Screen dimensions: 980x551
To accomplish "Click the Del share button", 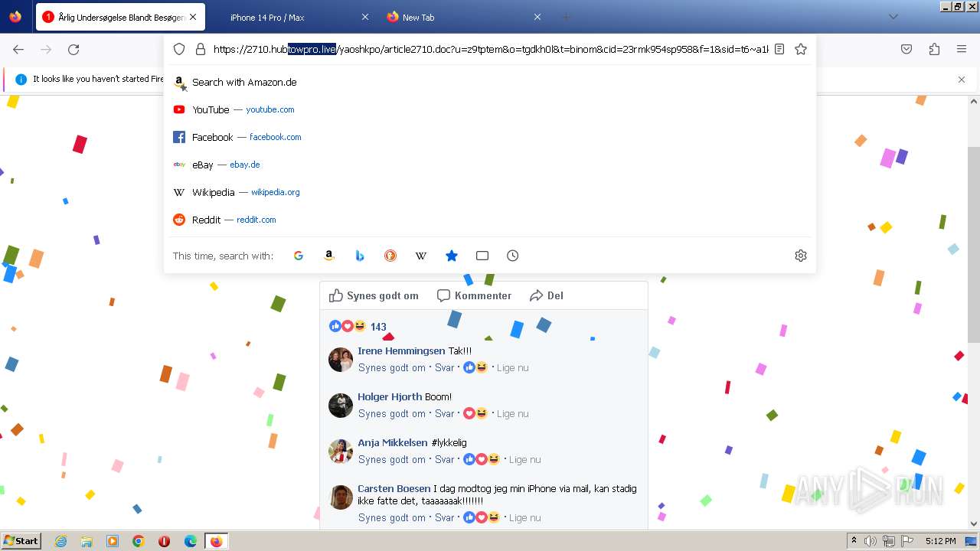I will 547,295.
